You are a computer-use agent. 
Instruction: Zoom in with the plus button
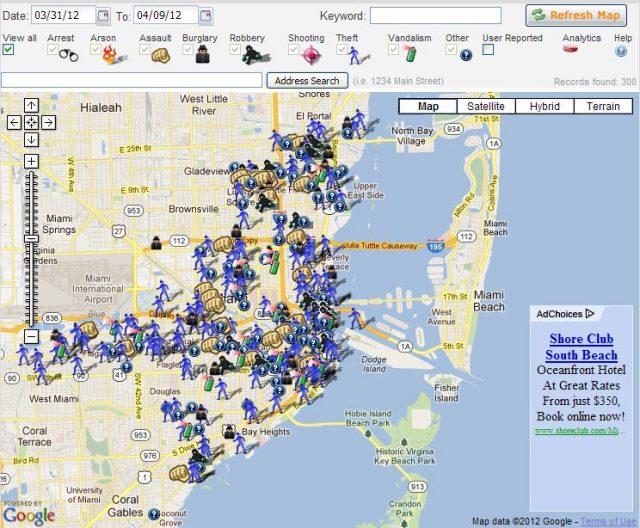pyautogui.click(x=31, y=161)
